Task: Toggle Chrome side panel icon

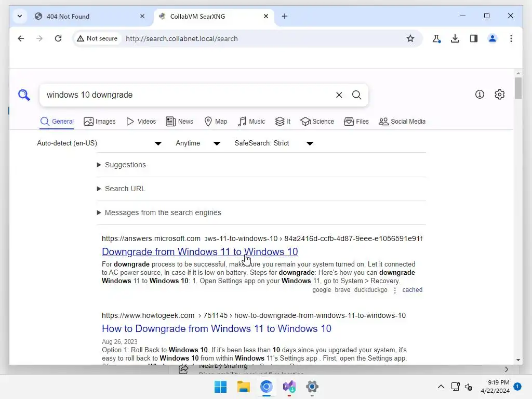Action: point(474,38)
